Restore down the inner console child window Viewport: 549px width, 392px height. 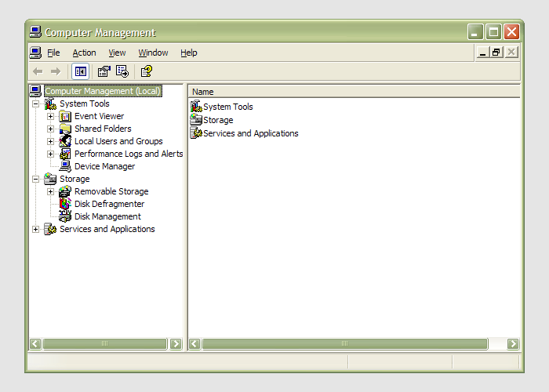click(x=496, y=53)
